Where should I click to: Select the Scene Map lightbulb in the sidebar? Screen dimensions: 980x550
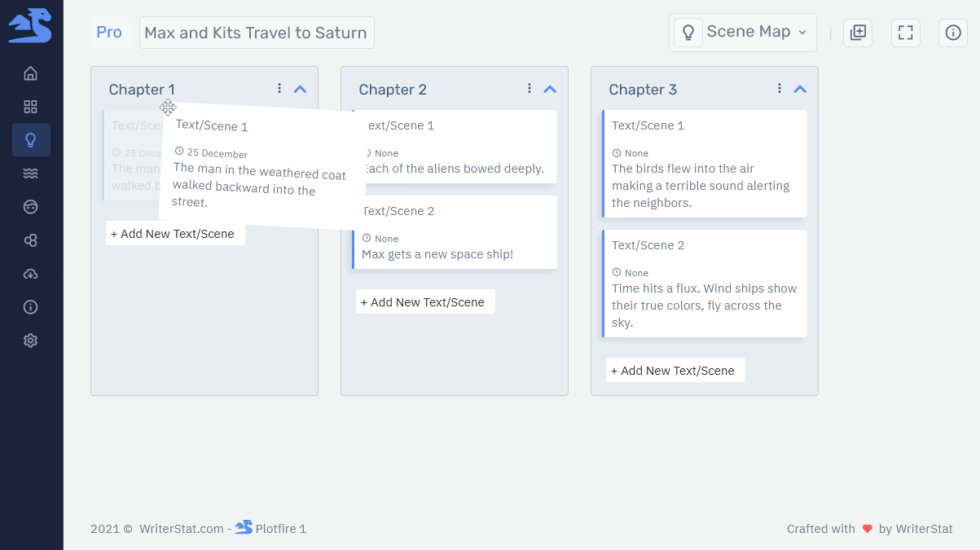coord(31,139)
